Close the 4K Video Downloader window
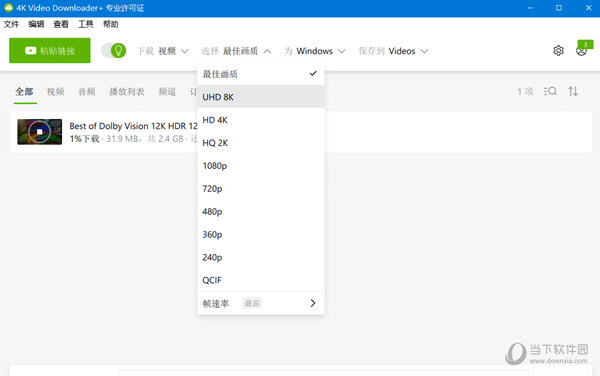Viewport: 600px width, 376px height. click(589, 8)
